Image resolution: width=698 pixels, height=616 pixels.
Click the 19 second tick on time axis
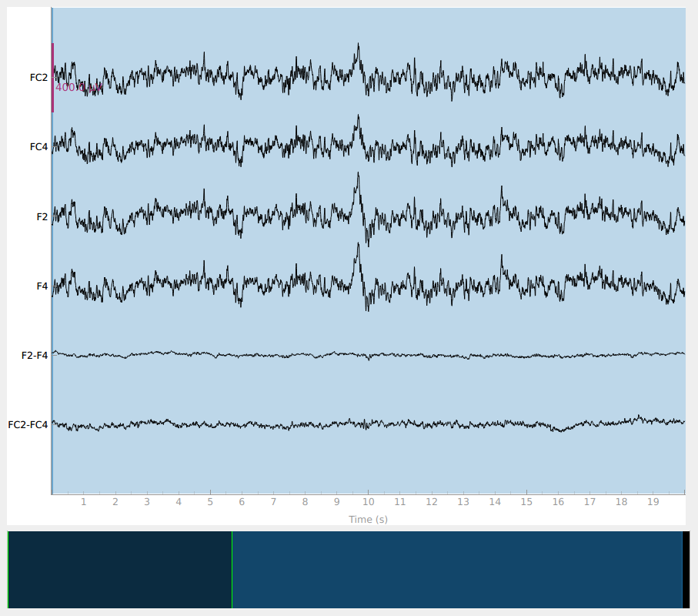click(653, 502)
